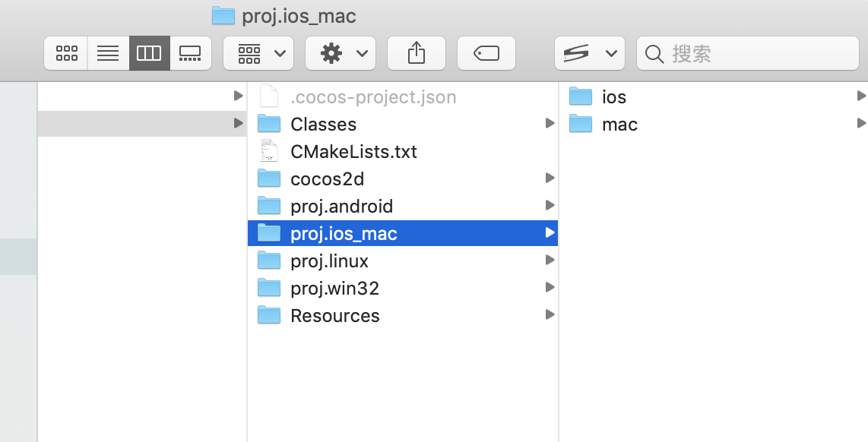868x442 pixels.
Task: Switch to icon view in Finder toolbar
Action: (67, 53)
